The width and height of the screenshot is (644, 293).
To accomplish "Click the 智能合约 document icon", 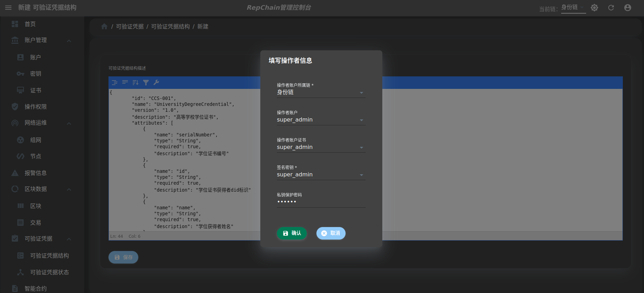I will 15,288.
